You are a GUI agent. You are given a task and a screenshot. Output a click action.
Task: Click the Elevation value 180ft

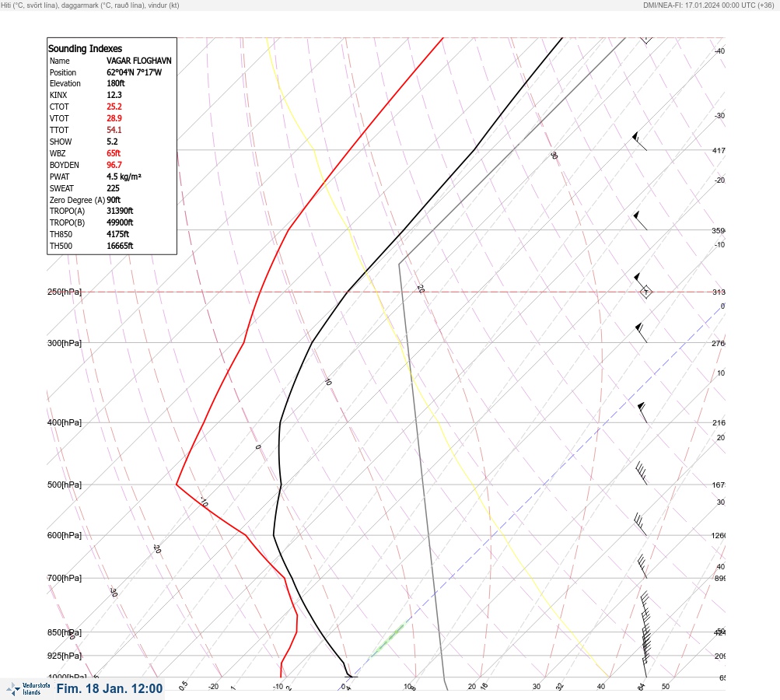click(115, 83)
